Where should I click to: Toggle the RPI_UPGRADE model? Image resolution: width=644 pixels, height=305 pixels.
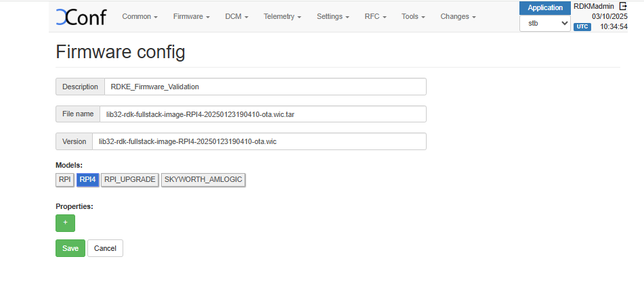pos(130,179)
